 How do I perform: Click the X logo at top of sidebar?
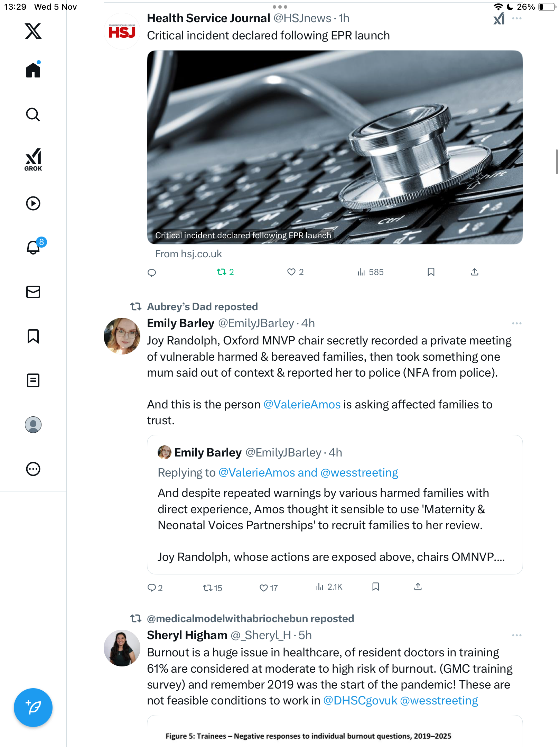(33, 31)
